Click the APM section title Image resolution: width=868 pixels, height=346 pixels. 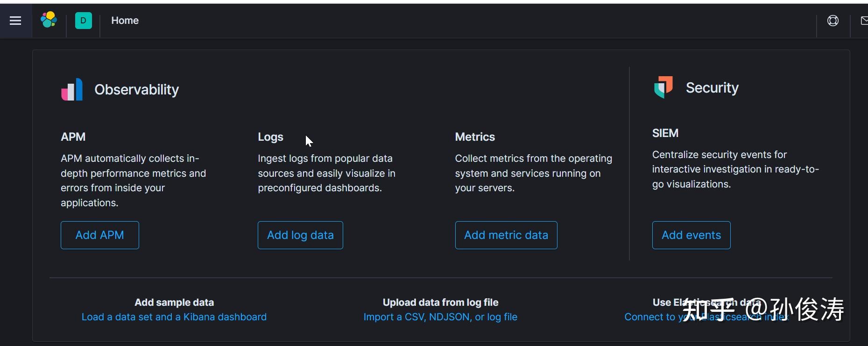pyautogui.click(x=73, y=137)
